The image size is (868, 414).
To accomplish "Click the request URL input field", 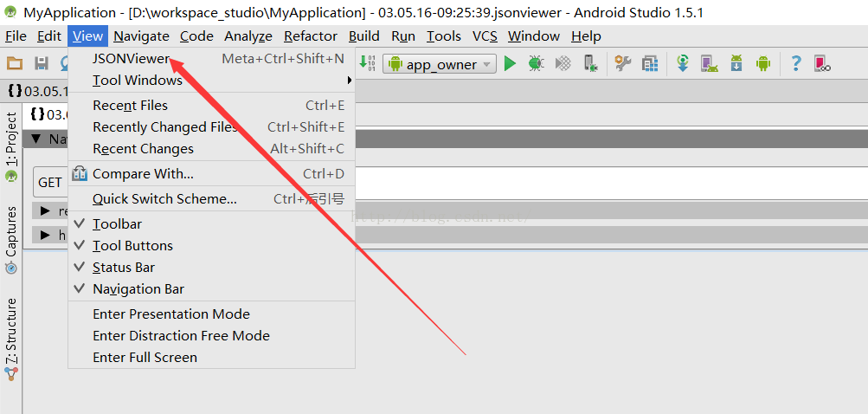I will point(611,183).
